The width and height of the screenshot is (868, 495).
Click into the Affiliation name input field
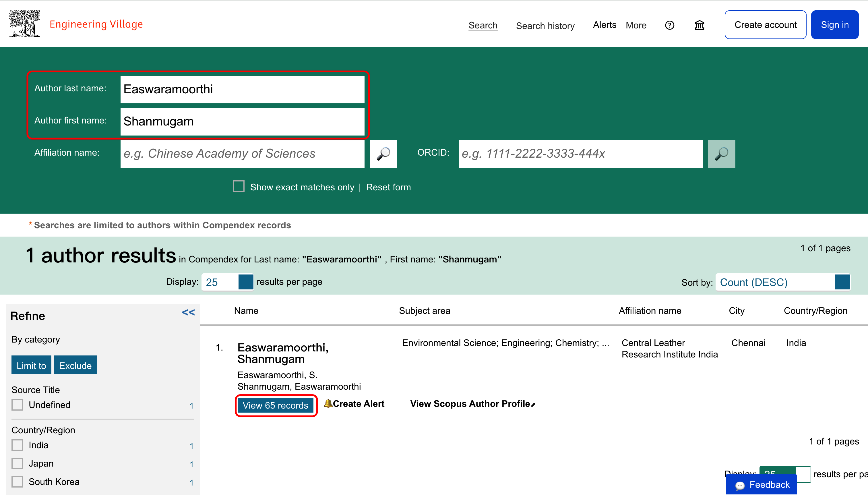[242, 154]
